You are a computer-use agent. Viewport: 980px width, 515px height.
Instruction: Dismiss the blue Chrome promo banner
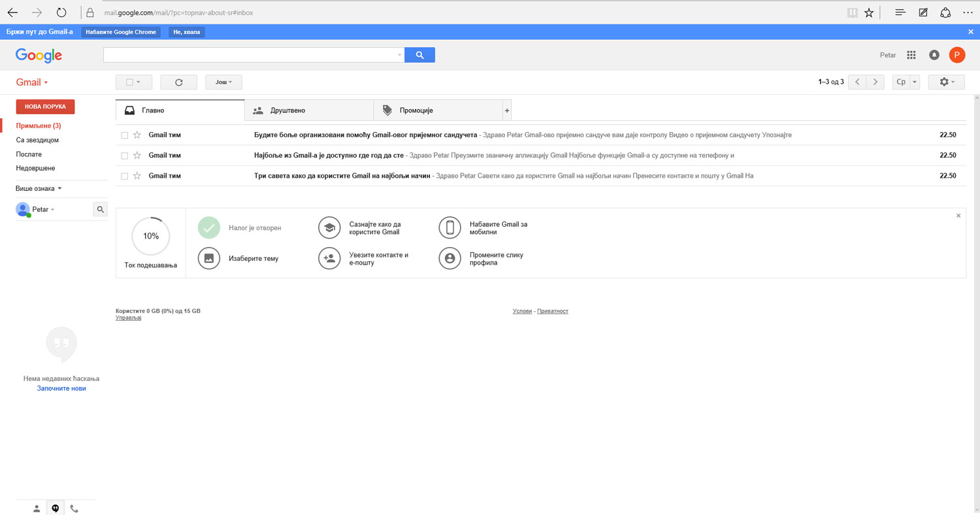[970, 31]
